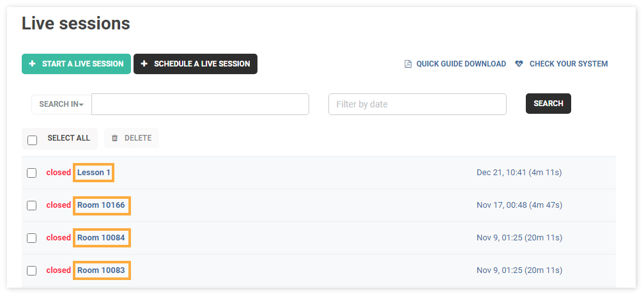Open the Lesson 1 session link
644x296 pixels.
point(94,173)
